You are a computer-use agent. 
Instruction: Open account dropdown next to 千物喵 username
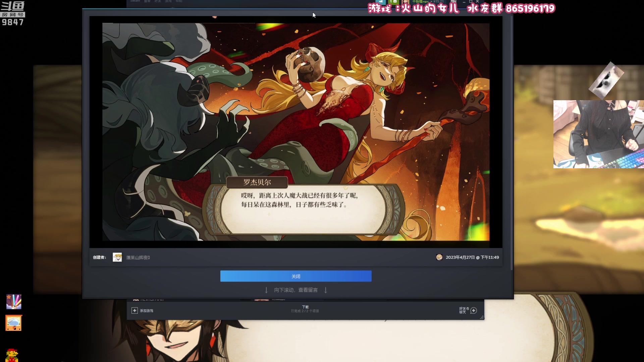click(431, 2)
